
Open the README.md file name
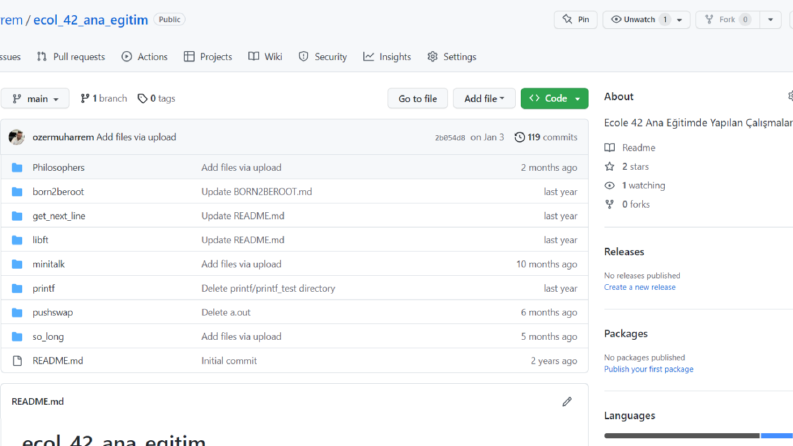click(58, 361)
